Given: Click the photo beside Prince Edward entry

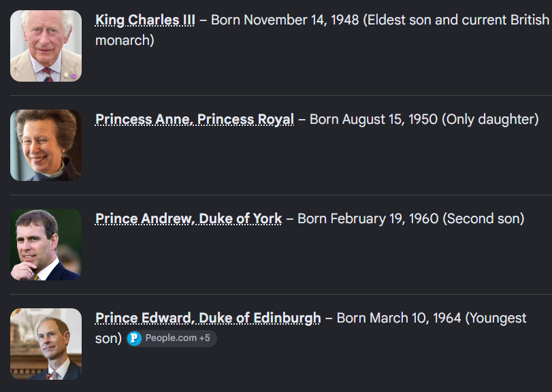Looking at the screenshot, I should point(46,344).
